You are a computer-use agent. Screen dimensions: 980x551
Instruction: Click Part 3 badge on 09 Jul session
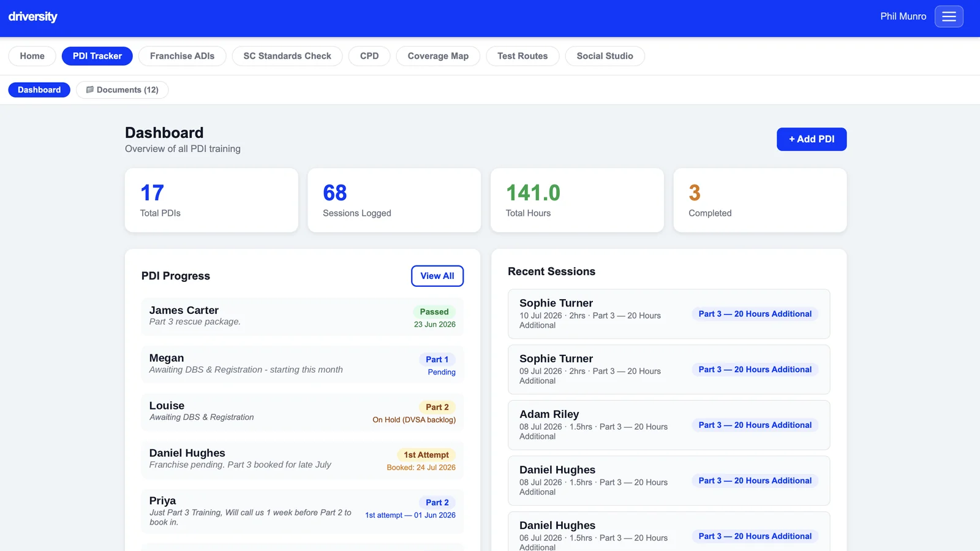point(755,370)
